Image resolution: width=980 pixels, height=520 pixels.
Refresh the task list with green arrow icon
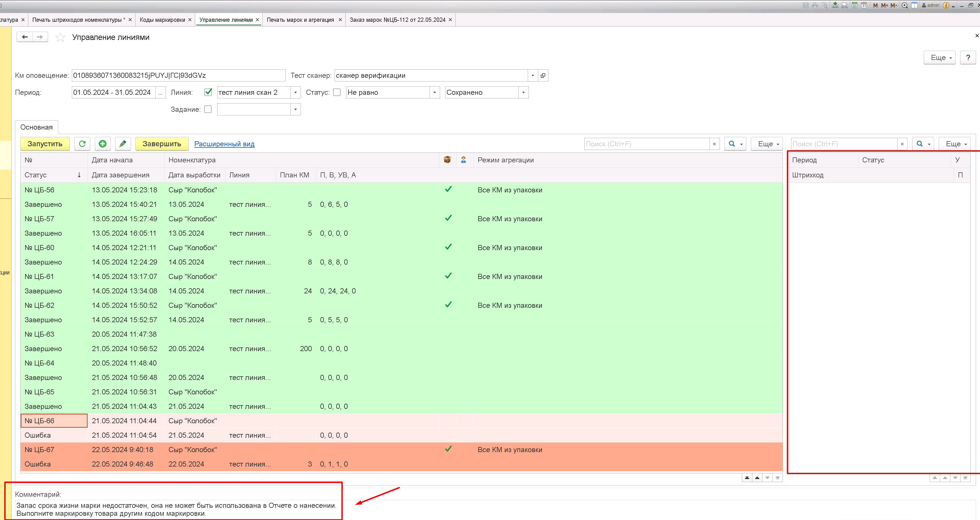click(82, 144)
